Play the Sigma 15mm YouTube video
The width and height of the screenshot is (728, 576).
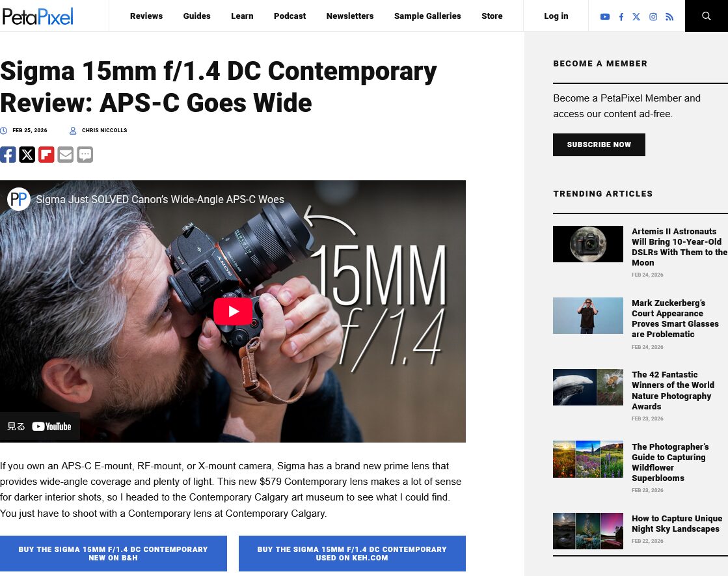pos(233,311)
